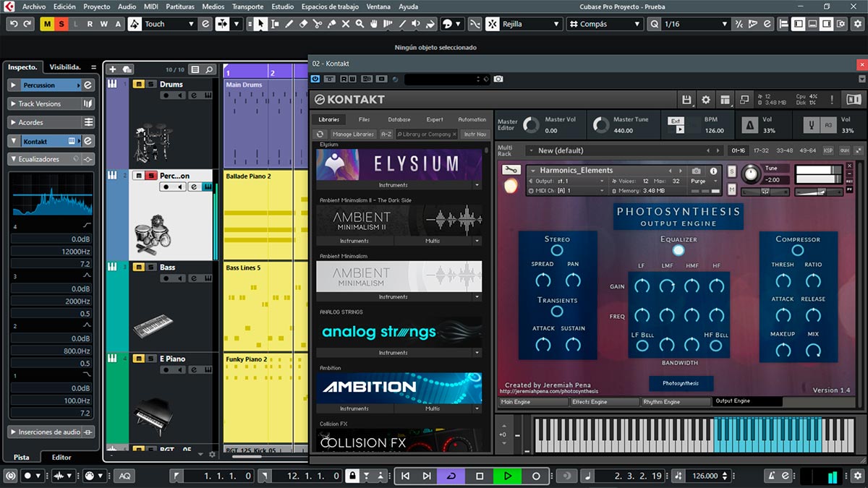Solo the E Piano track
868x488 pixels.
point(150,359)
